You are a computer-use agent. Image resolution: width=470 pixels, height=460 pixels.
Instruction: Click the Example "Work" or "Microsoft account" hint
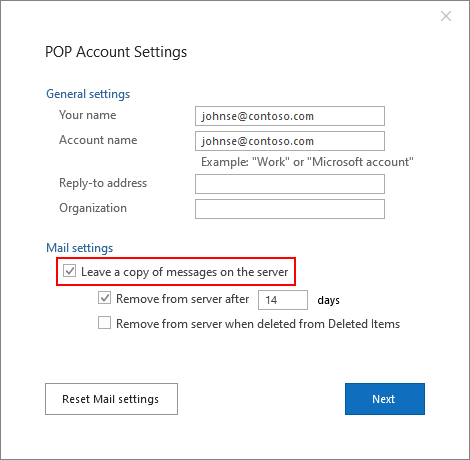[x=307, y=162]
